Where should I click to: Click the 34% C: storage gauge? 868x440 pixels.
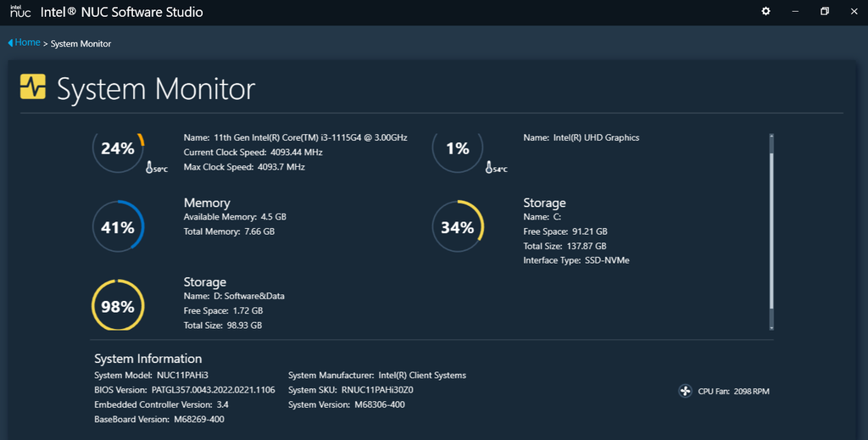[x=458, y=227]
